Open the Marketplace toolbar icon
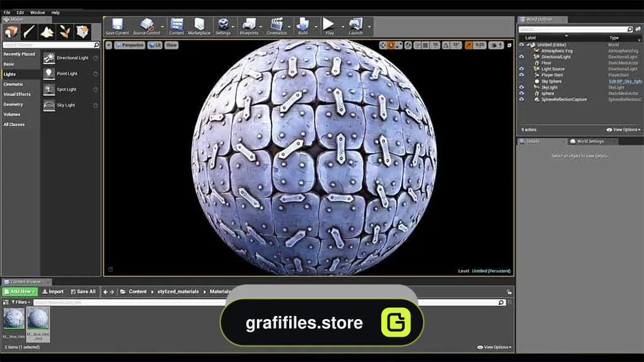 (199, 25)
